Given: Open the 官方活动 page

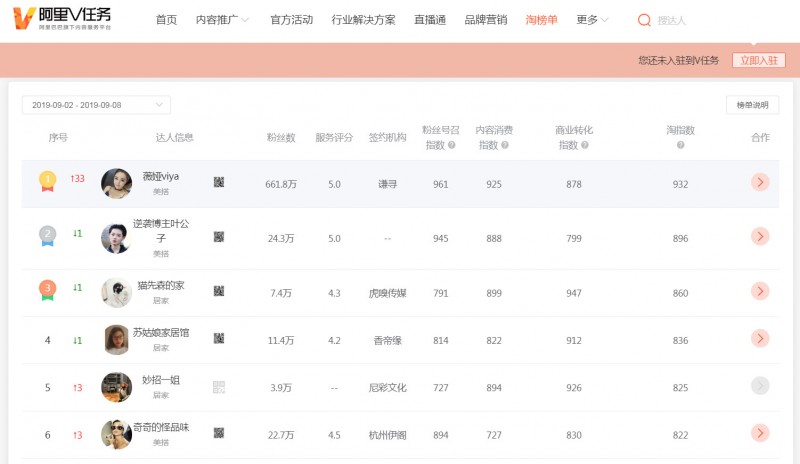Looking at the screenshot, I should pyautogui.click(x=291, y=20).
